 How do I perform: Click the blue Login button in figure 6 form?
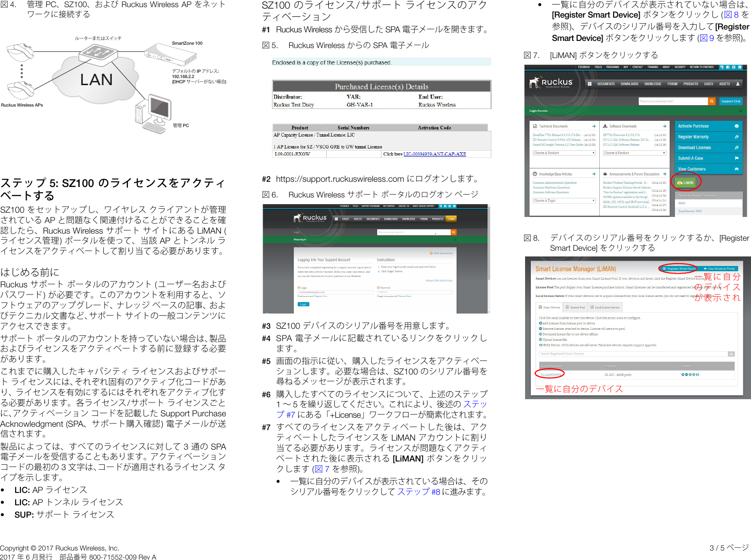pos(303,304)
